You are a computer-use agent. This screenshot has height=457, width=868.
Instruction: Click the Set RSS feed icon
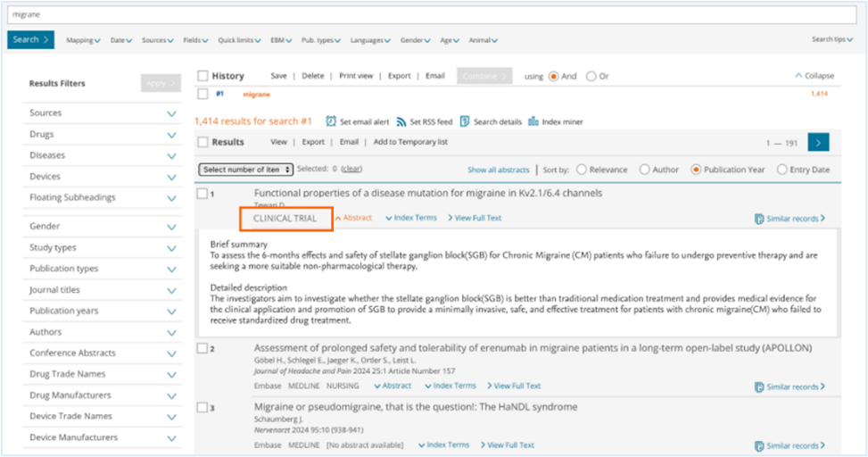401,121
